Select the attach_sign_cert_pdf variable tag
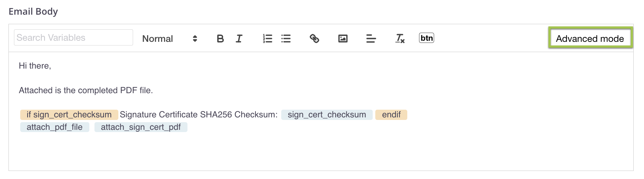The width and height of the screenshot is (644, 179). (x=141, y=127)
